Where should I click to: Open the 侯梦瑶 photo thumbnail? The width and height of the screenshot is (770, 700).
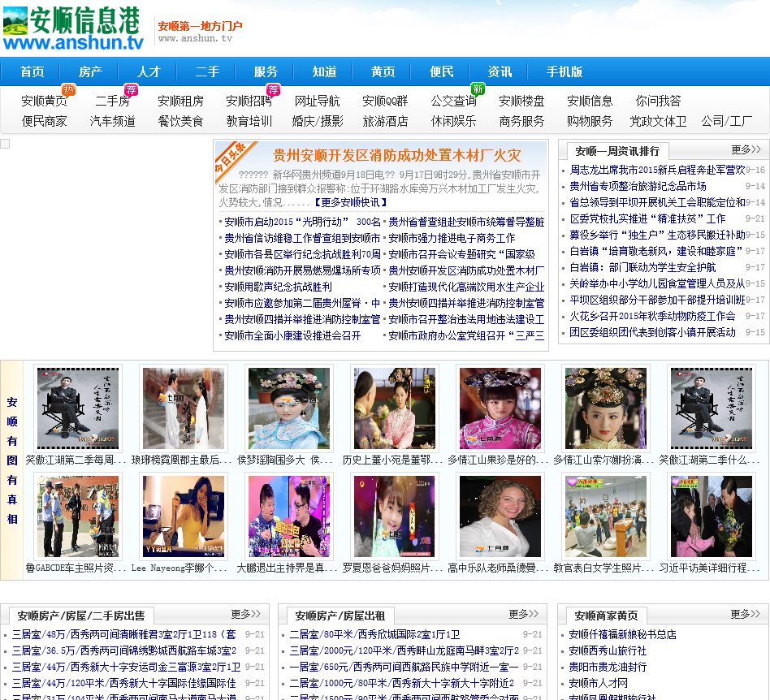tap(289, 408)
